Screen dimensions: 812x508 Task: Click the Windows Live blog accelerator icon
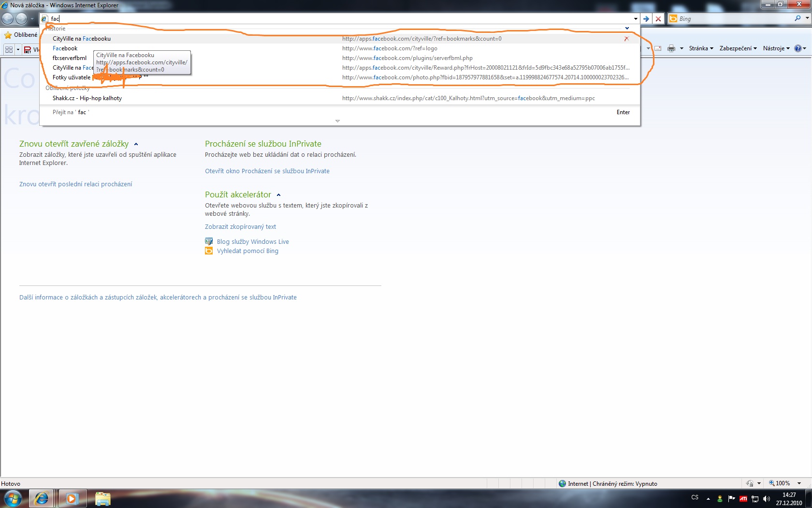pos(209,241)
